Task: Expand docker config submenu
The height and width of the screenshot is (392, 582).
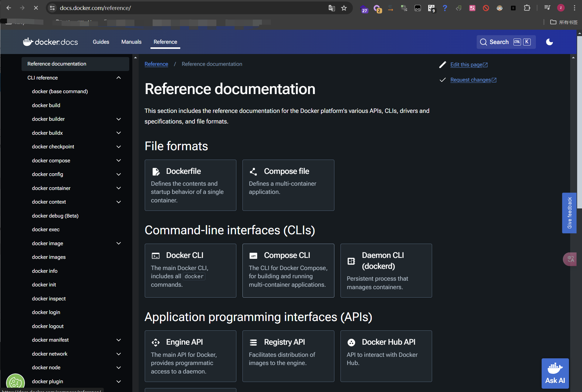Action: 118,174
